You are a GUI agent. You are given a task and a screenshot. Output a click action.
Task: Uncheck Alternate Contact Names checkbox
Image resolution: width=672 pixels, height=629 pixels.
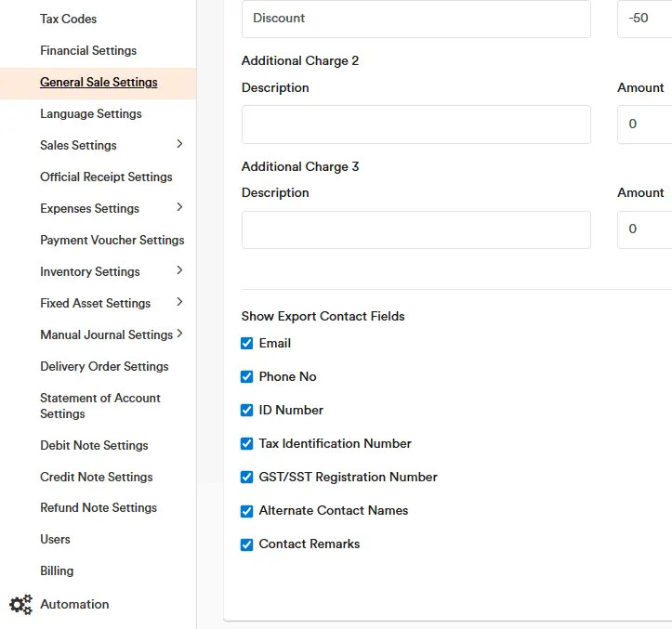(247, 511)
